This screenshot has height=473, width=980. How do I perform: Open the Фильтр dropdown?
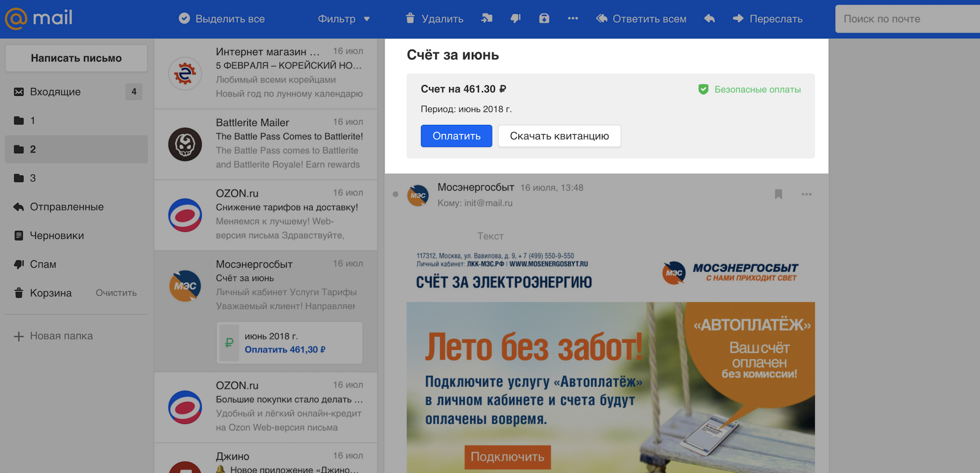pos(344,19)
